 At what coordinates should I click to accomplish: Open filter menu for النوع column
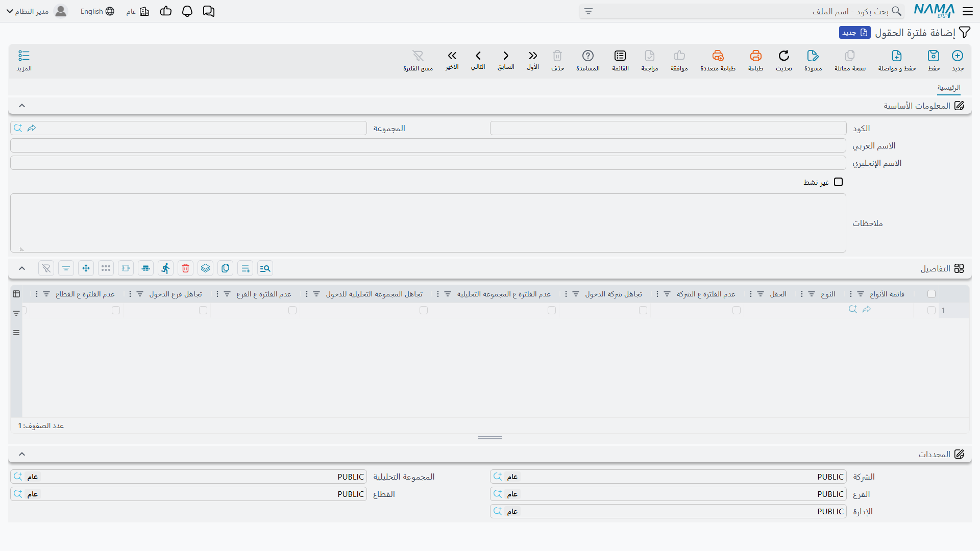point(812,294)
